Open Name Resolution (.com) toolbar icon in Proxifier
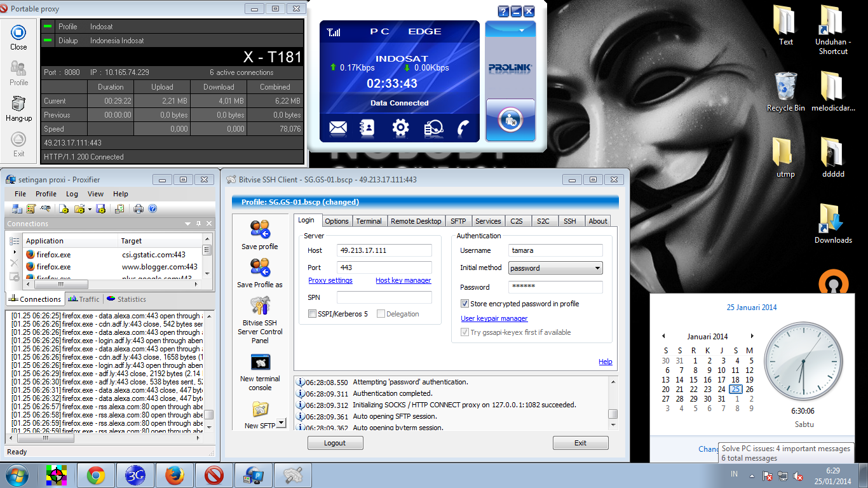The width and height of the screenshot is (868, 488). point(45,208)
